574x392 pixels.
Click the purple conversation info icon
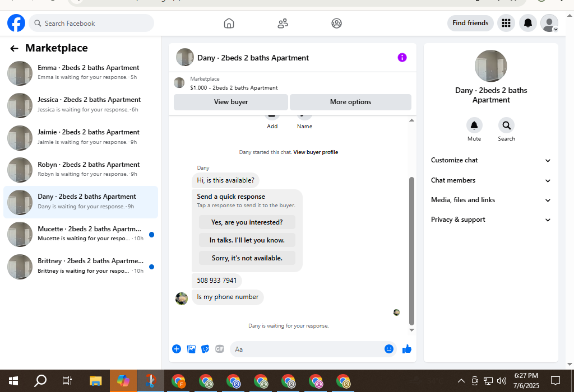click(402, 58)
